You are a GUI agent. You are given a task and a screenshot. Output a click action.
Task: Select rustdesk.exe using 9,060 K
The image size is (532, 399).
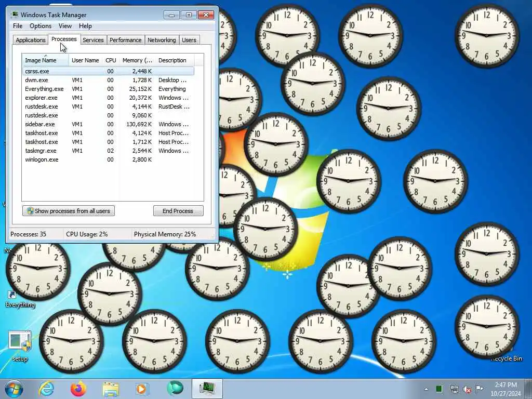click(x=108, y=115)
